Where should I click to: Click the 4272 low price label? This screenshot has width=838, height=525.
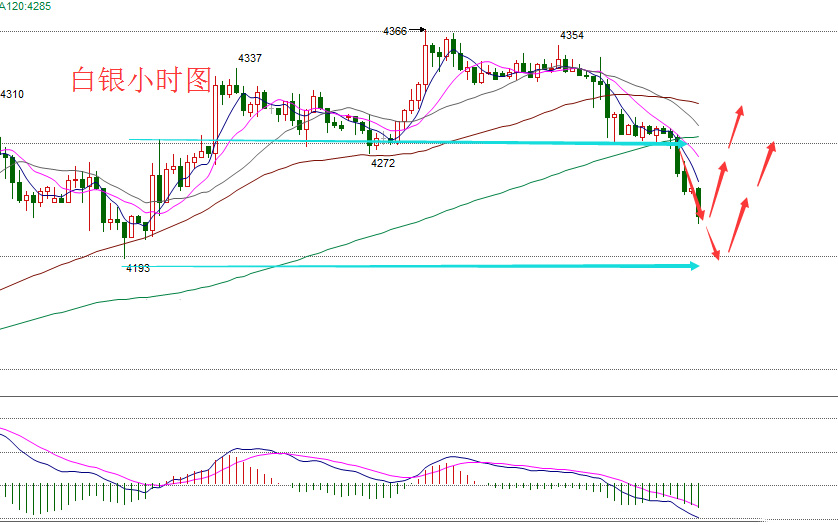click(x=383, y=162)
